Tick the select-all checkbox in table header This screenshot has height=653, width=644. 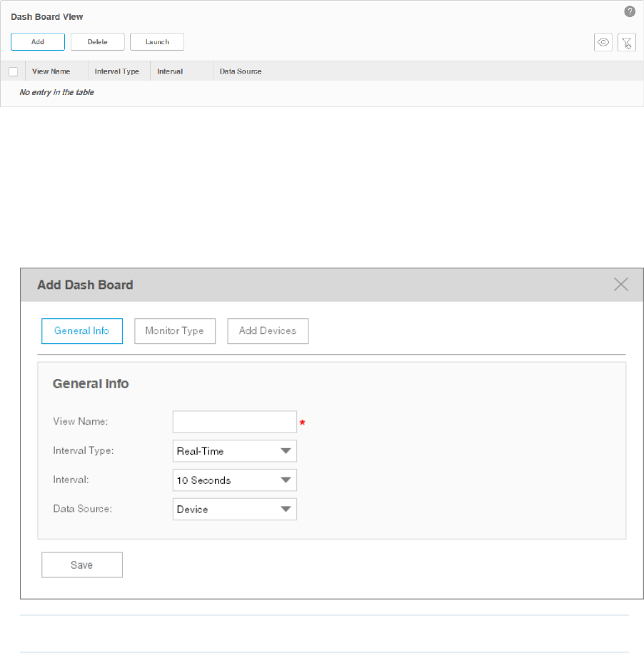(x=14, y=71)
